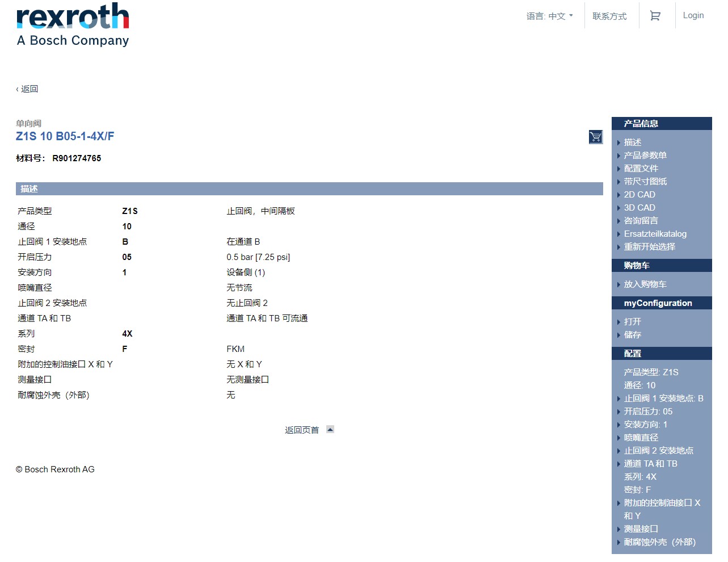The height and width of the screenshot is (562, 728).
Task: Click 打开 under myConfiguration
Action: coord(633,321)
